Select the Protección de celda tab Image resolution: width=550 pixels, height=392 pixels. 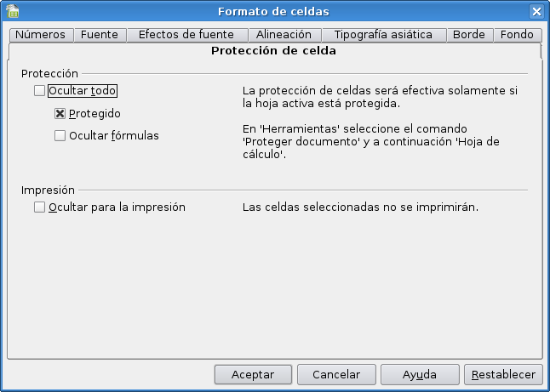click(x=273, y=51)
